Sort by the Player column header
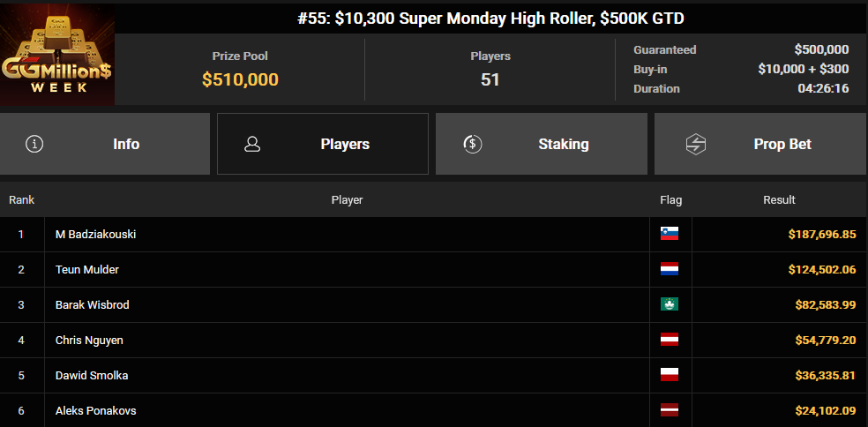The width and height of the screenshot is (868, 427). click(x=347, y=200)
